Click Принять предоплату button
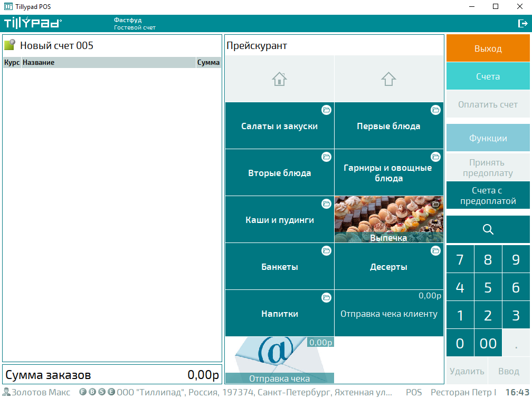The width and height of the screenshot is (532, 398). [x=488, y=168]
